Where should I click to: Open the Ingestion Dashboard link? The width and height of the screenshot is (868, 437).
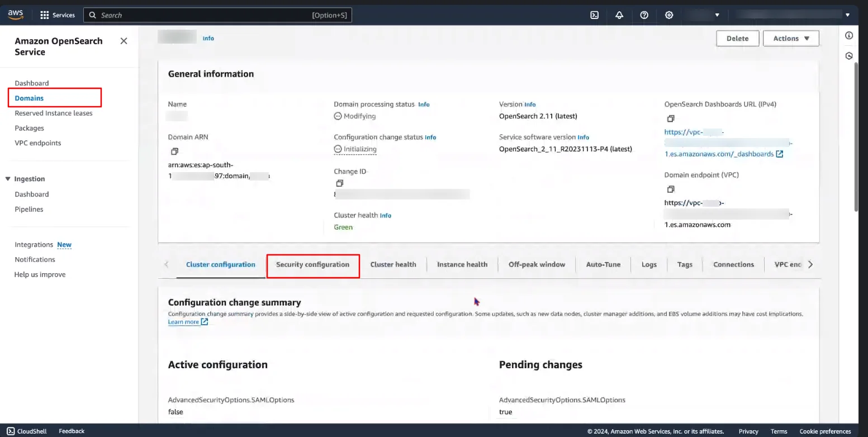point(32,194)
